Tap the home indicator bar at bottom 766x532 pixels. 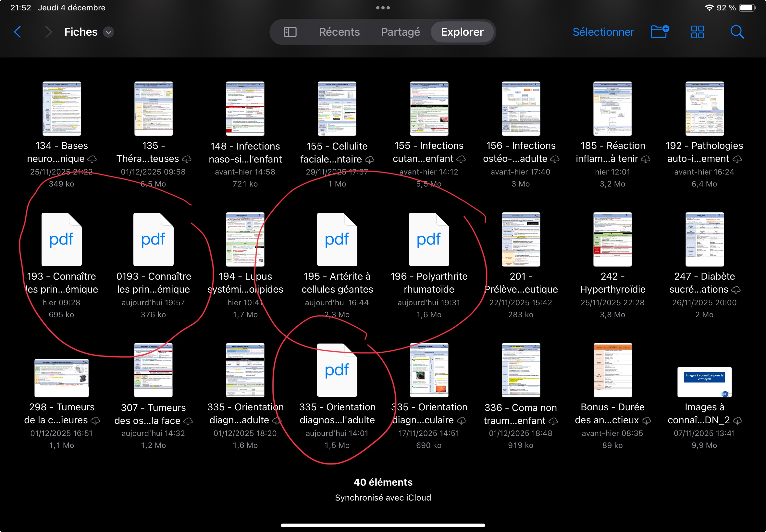click(x=383, y=525)
